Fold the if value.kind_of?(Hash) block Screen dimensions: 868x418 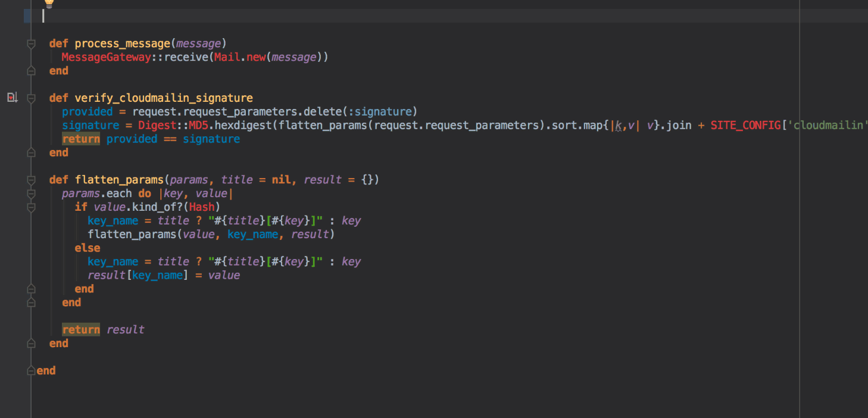(x=31, y=207)
